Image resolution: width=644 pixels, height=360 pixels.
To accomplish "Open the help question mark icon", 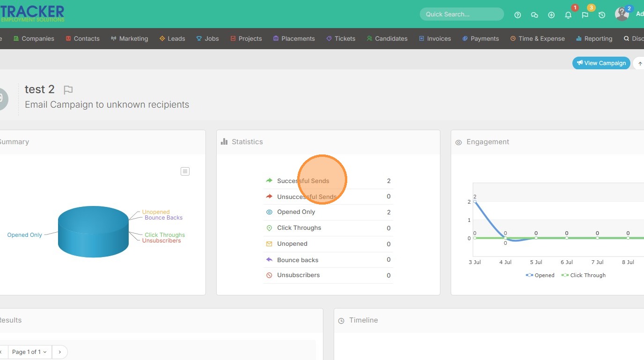I will point(518,15).
